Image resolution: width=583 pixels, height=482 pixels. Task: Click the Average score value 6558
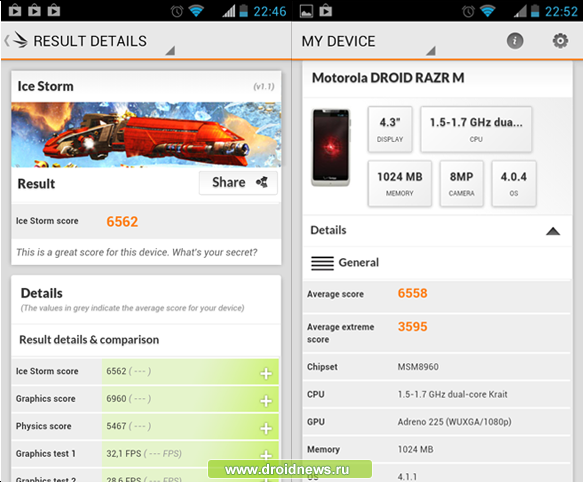pos(412,293)
